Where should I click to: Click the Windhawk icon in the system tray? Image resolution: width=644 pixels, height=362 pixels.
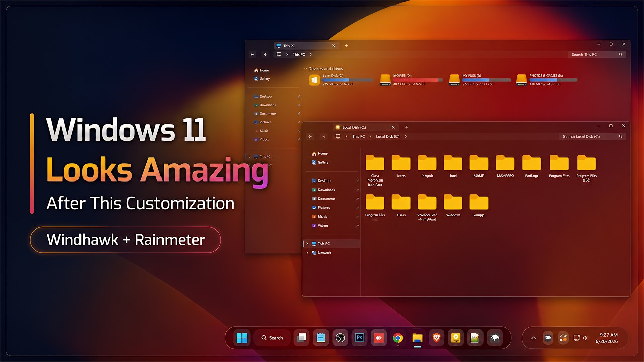tap(548, 338)
